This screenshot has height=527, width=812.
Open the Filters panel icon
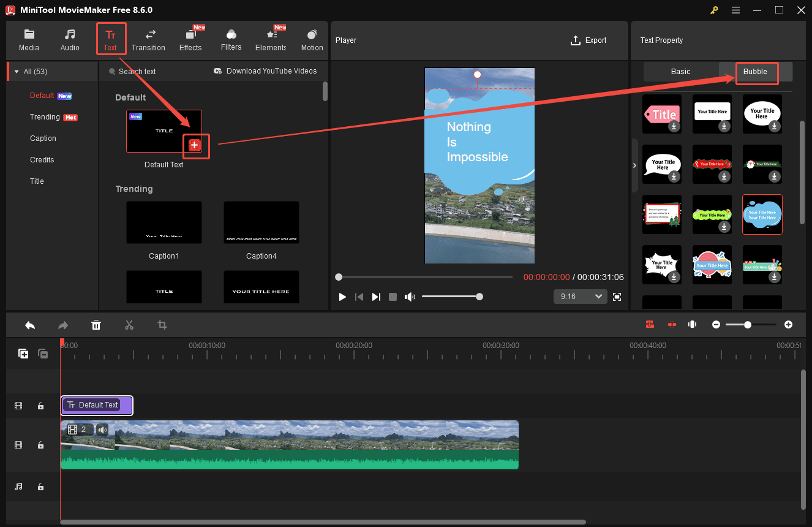click(231, 39)
